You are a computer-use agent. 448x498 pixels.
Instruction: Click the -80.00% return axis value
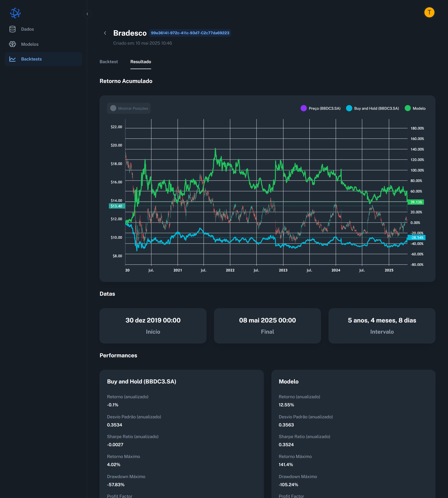(x=417, y=265)
